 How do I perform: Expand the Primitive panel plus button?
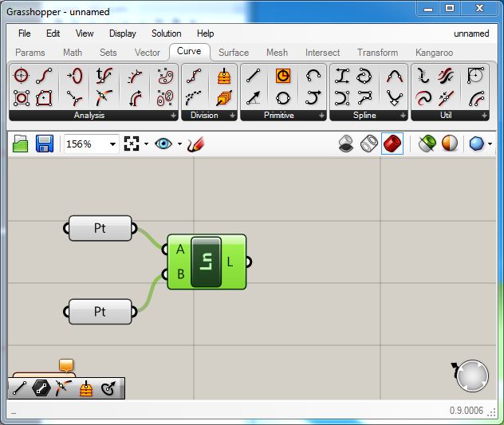tap(321, 116)
